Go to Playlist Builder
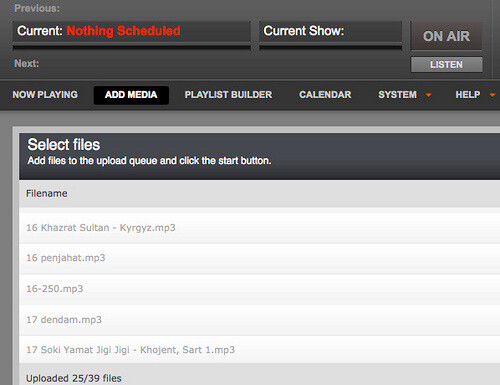The image size is (500, 385). point(228,95)
